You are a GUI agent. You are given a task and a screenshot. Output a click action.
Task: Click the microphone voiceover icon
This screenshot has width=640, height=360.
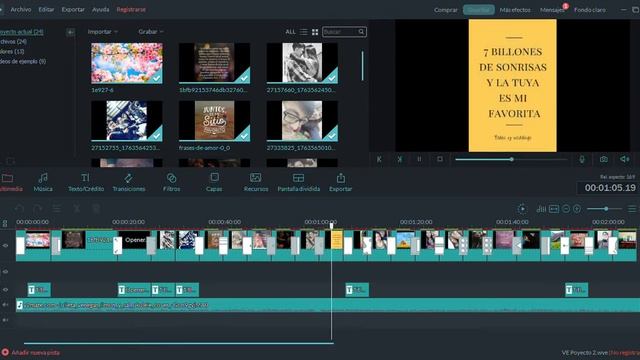[x=582, y=159]
